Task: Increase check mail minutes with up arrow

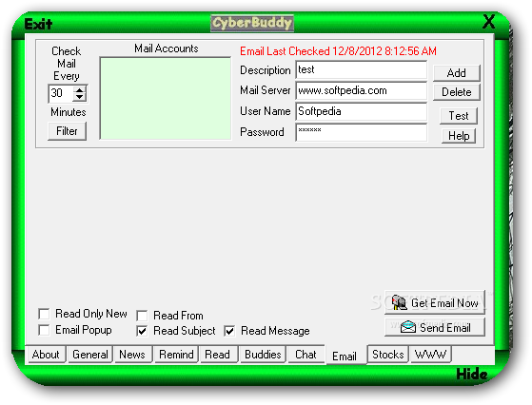Action: coord(79,90)
